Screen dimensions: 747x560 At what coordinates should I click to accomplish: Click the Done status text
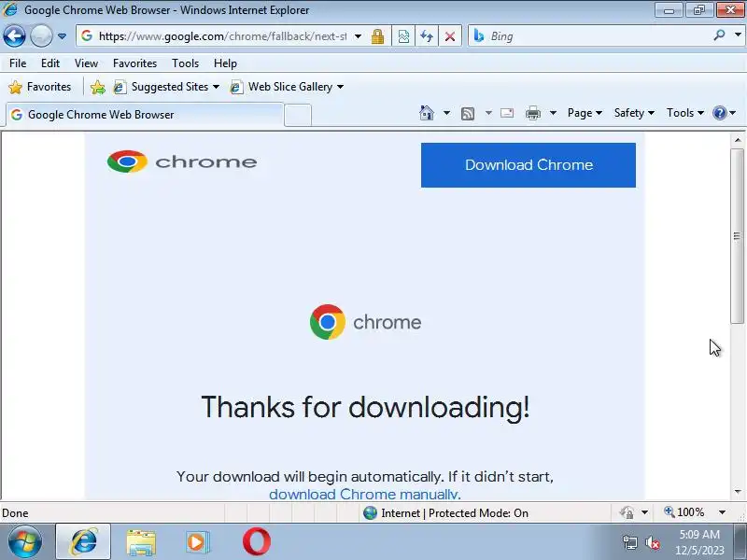[x=15, y=513]
